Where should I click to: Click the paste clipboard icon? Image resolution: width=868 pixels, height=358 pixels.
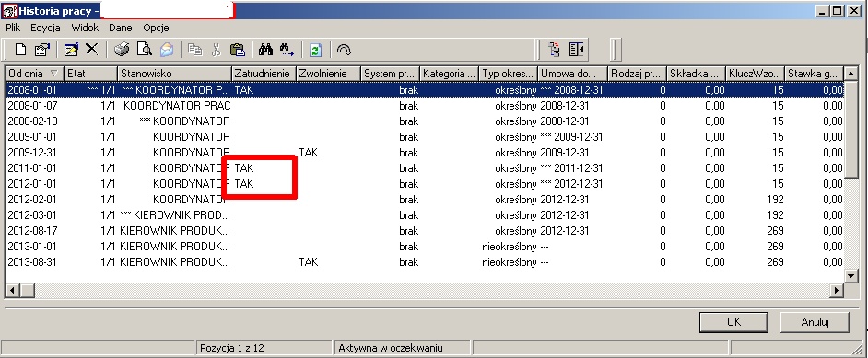[238, 50]
